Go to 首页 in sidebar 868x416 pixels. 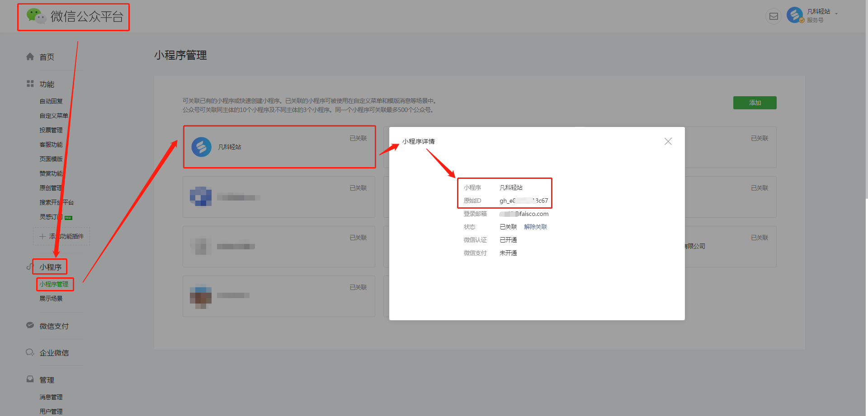pyautogui.click(x=47, y=57)
